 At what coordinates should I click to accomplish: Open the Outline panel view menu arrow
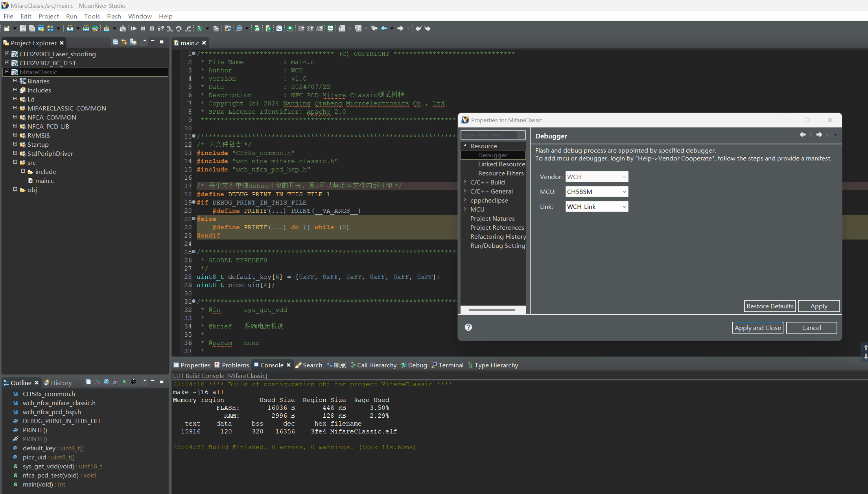(x=144, y=381)
